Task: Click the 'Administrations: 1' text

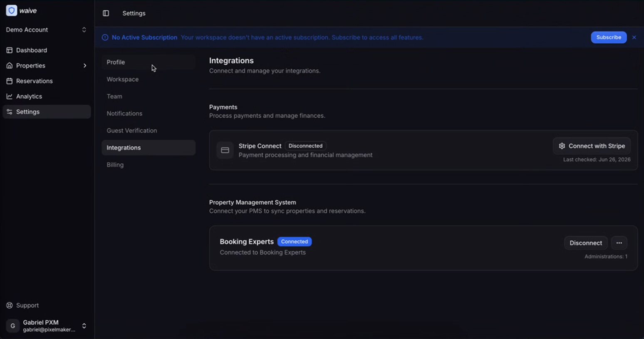Action: (x=606, y=257)
